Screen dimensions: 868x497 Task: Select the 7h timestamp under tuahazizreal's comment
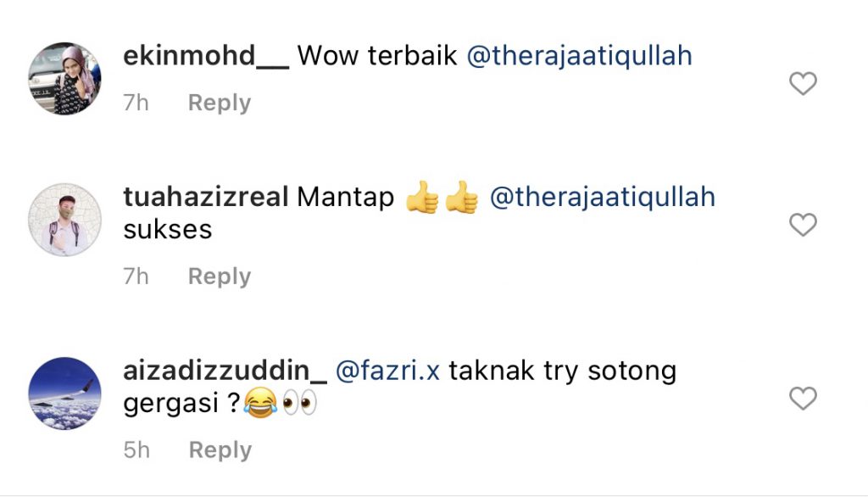coord(136,276)
